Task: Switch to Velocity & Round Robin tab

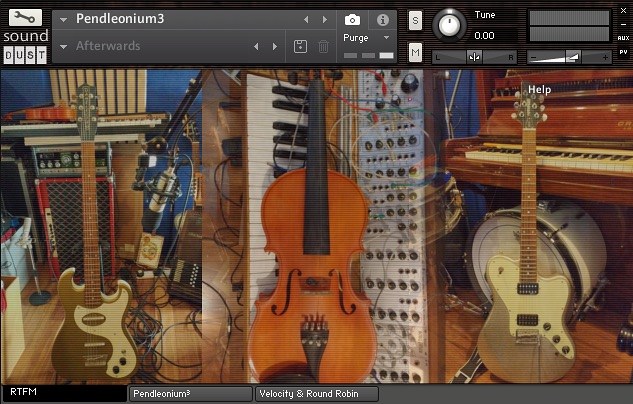Action: 317,394
